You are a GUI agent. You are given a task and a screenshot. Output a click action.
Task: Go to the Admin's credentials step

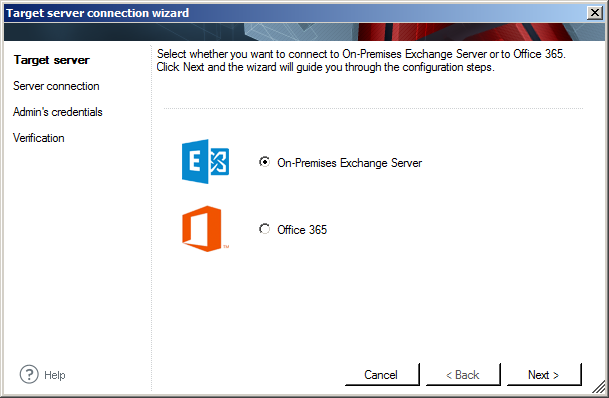point(58,112)
